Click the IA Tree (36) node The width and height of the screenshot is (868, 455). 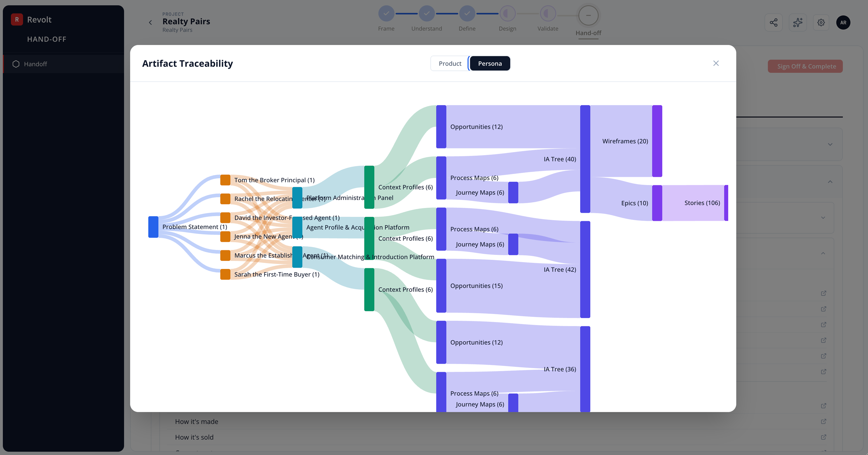(585, 369)
